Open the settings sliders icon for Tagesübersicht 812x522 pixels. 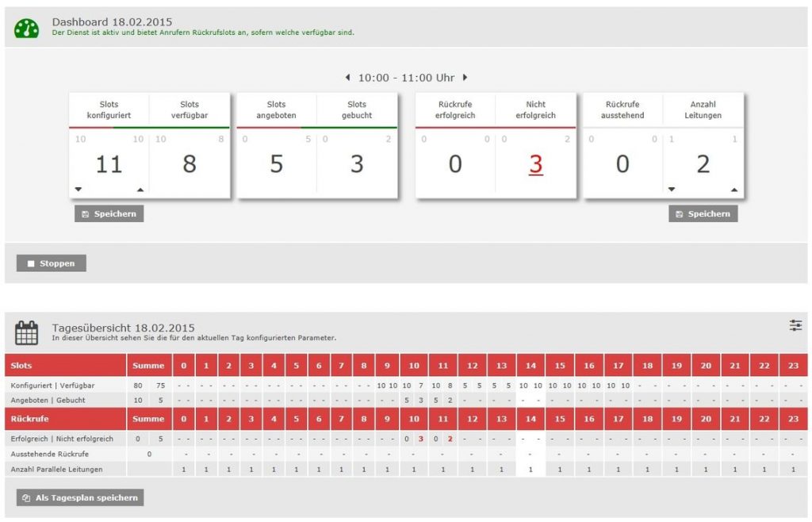(795, 325)
